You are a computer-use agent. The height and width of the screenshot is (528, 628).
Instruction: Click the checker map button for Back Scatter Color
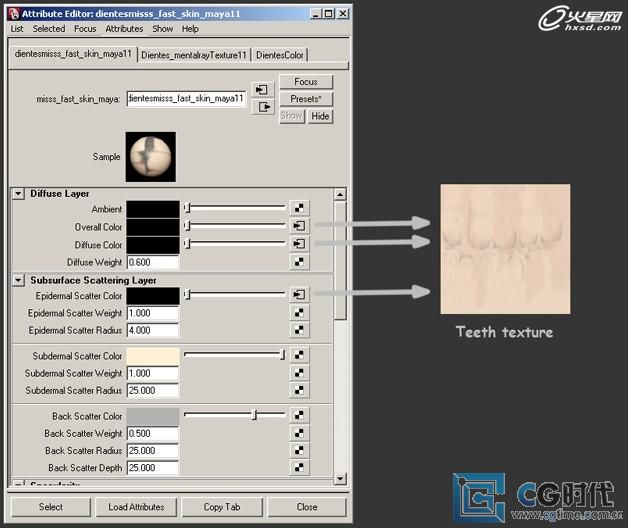pos(298,415)
